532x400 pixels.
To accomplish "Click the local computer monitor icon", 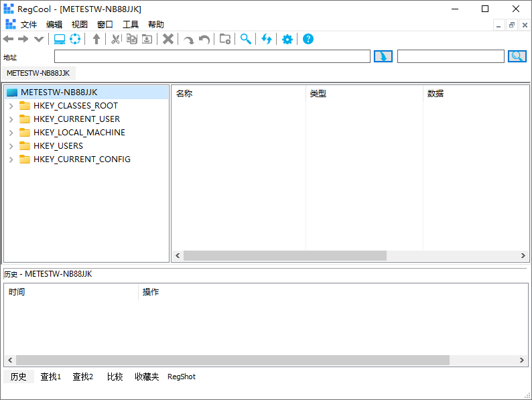I will pos(60,40).
